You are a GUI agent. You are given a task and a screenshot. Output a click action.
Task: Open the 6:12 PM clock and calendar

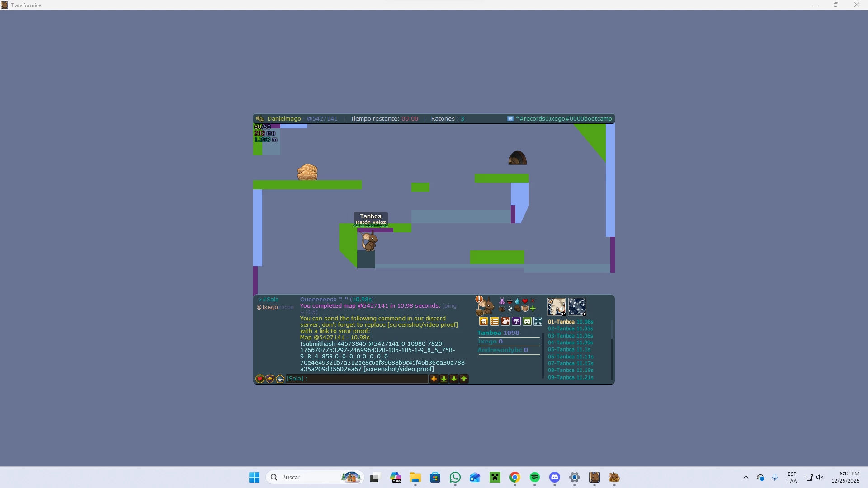845,478
